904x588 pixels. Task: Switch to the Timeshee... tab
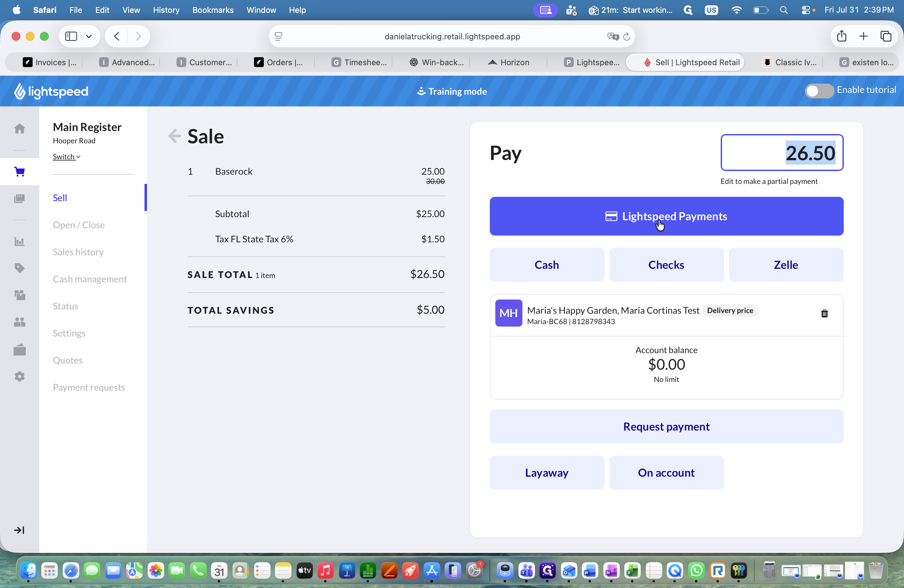pyautogui.click(x=359, y=62)
